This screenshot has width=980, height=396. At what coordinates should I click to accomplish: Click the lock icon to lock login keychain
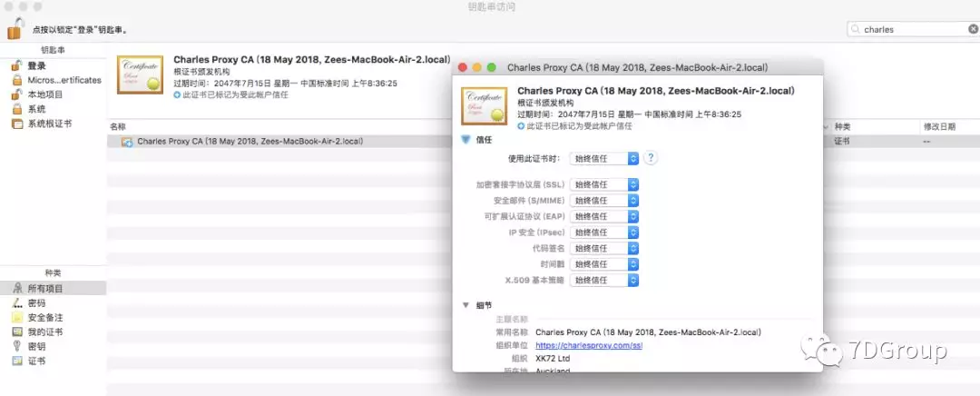(15, 28)
